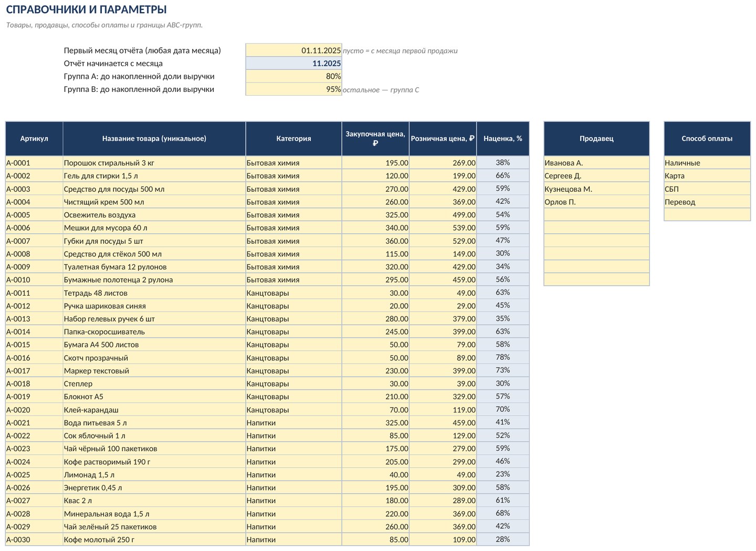This screenshot has height=551, width=756.
Task: Select Group B threshold cell 95%
Action: point(293,89)
